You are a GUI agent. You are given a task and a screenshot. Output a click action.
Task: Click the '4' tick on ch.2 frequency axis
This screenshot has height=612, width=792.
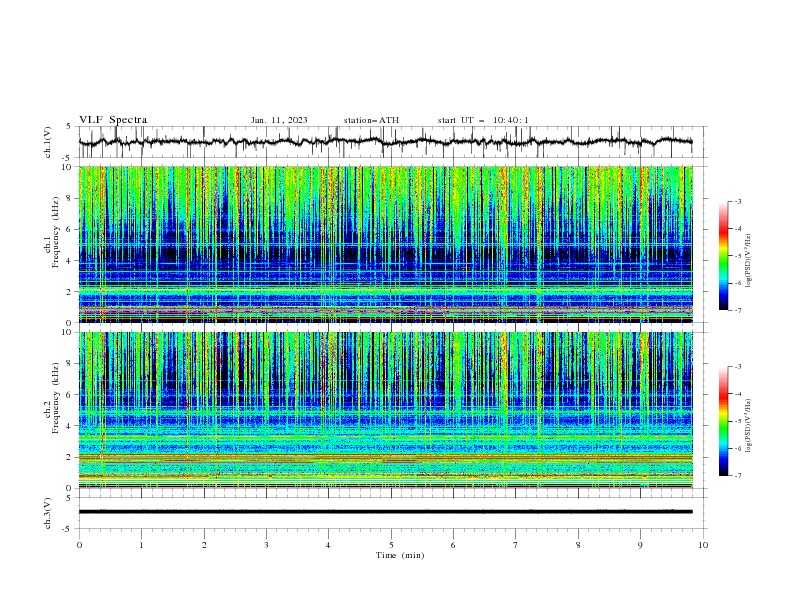(x=70, y=426)
